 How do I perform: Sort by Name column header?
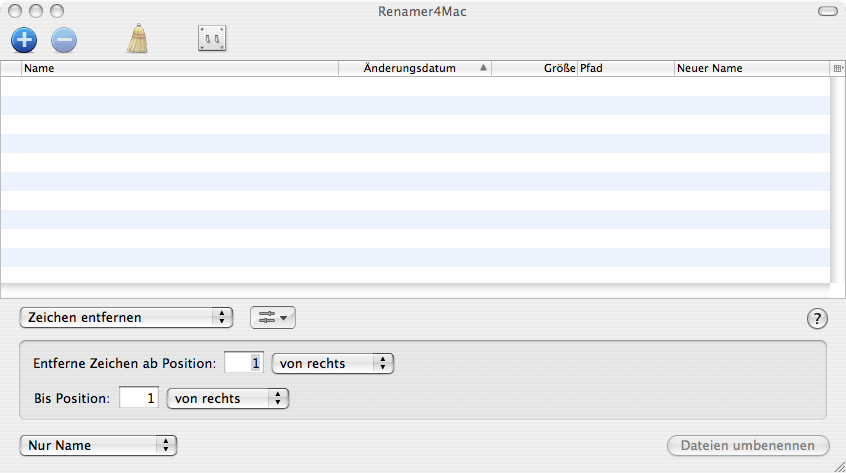(180, 69)
